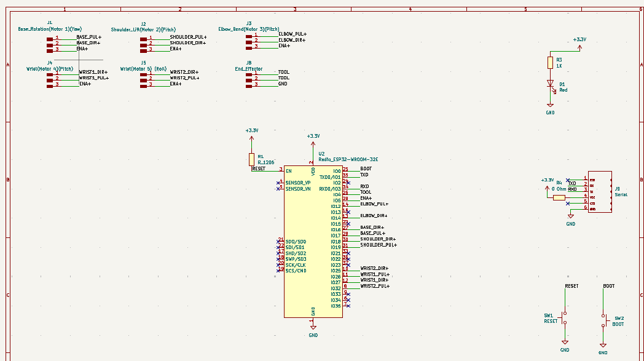Click the RESET net label above SW1
644x361 pixels.
tap(571, 286)
